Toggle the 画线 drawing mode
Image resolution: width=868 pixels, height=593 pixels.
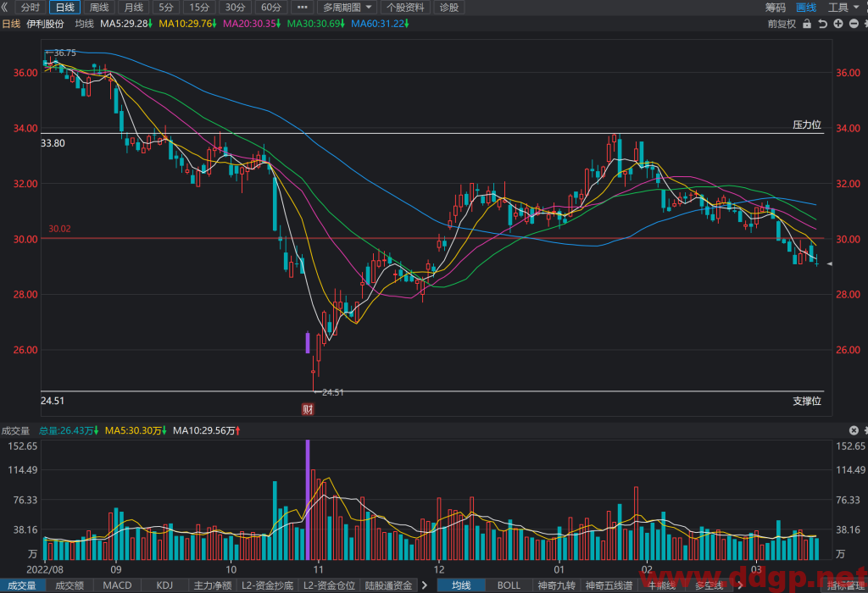[x=806, y=7]
